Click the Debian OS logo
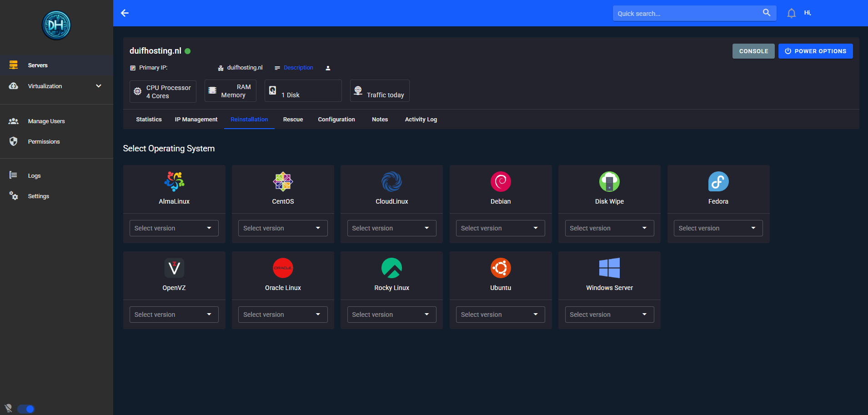Image resolution: width=868 pixels, height=415 pixels. pos(500,181)
